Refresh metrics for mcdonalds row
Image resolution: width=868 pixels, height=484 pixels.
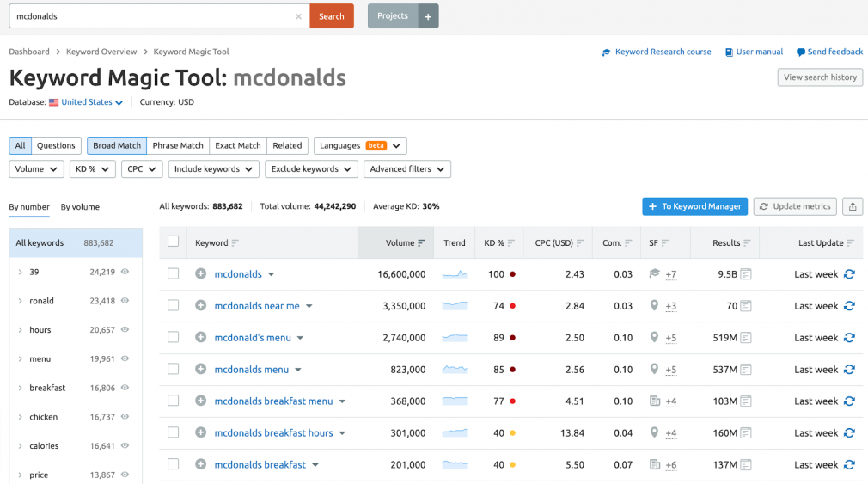pos(849,274)
